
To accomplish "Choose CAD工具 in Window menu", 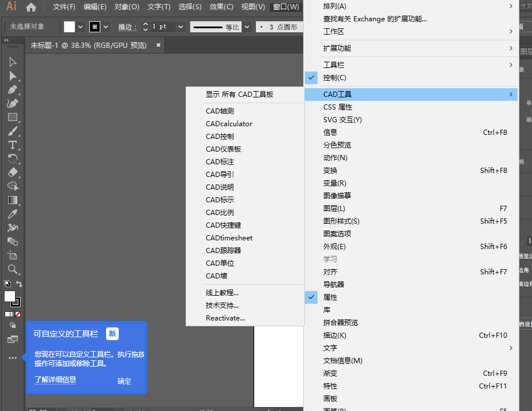I will (411, 95).
